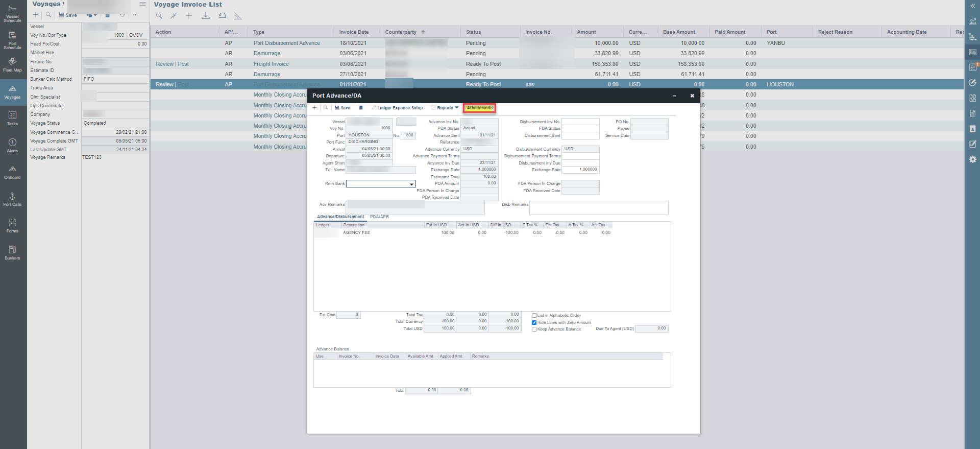The height and width of the screenshot is (449, 980).
Task: Click the highlighted Attachments button
Action: pyautogui.click(x=479, y=108)
